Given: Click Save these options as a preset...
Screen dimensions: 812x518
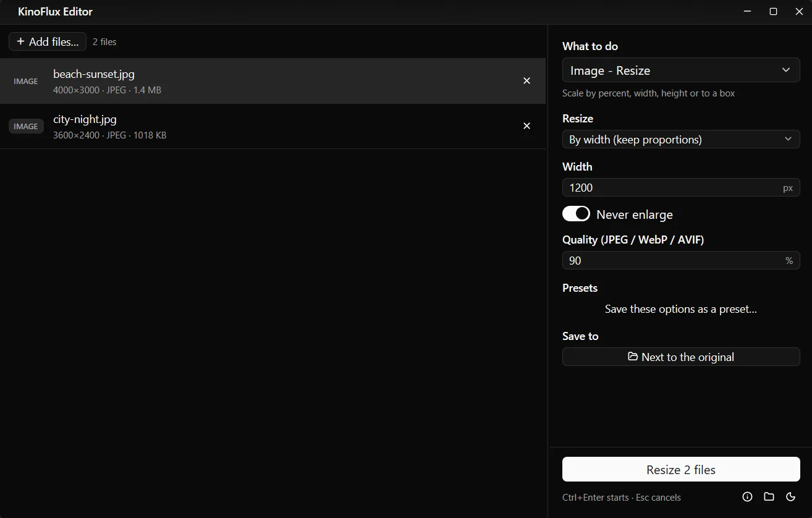Looking at the screenshot, I should point(681,309).
